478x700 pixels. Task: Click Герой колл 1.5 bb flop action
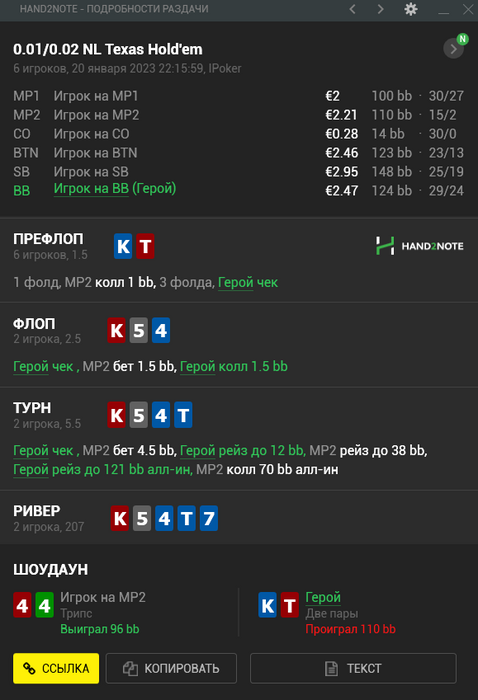[233, 367]
